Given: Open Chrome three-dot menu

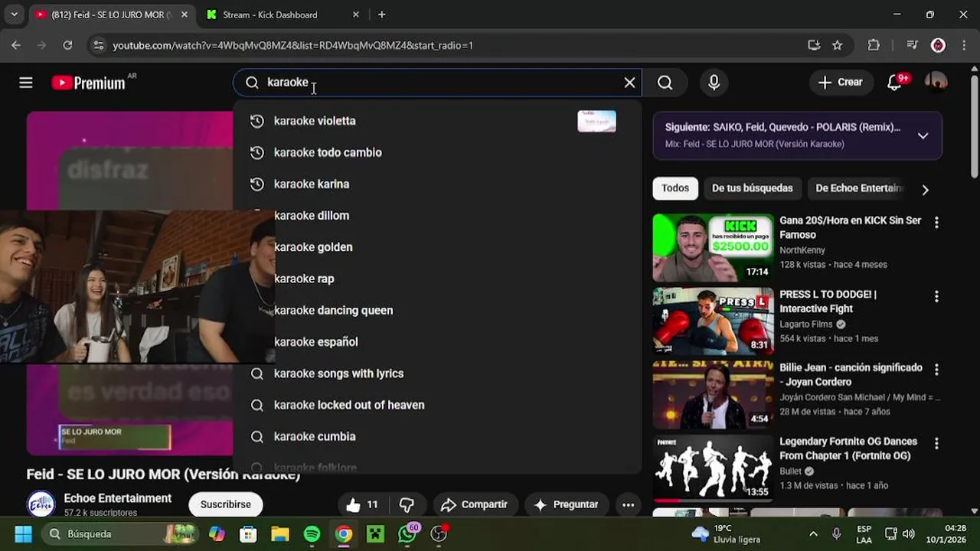Looking at the screenshot, I should 963,45.
